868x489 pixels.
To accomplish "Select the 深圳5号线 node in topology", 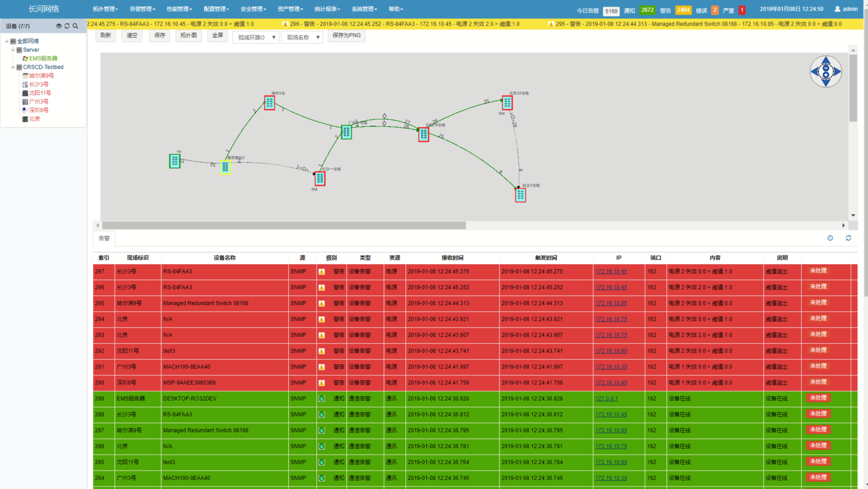I will (270, 103).
